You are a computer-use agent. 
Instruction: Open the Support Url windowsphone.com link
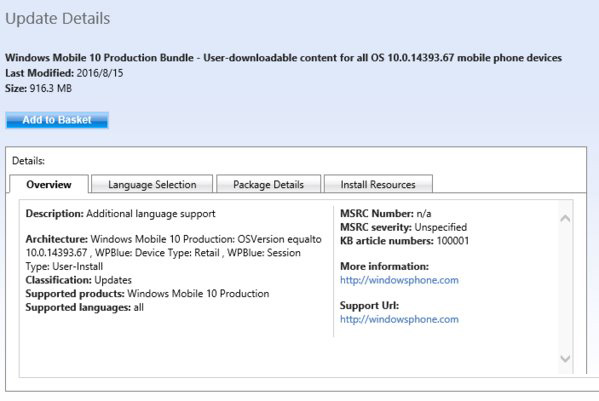[399, 319]
